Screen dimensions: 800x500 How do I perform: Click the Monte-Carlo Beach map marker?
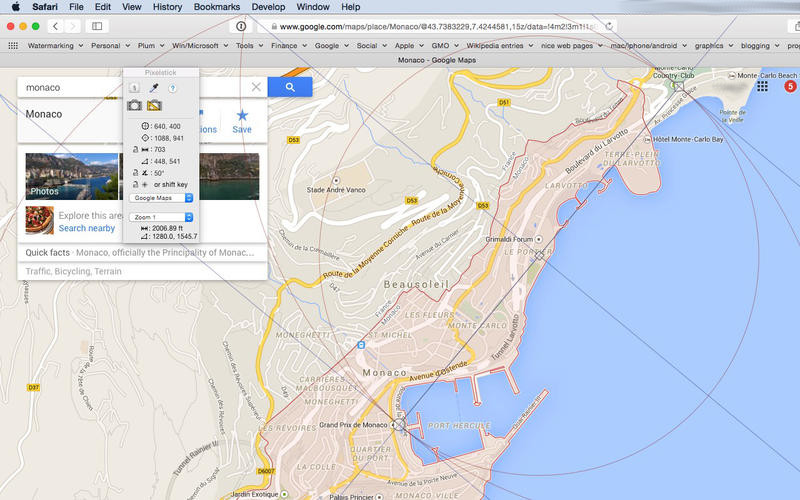coord(732,76)
